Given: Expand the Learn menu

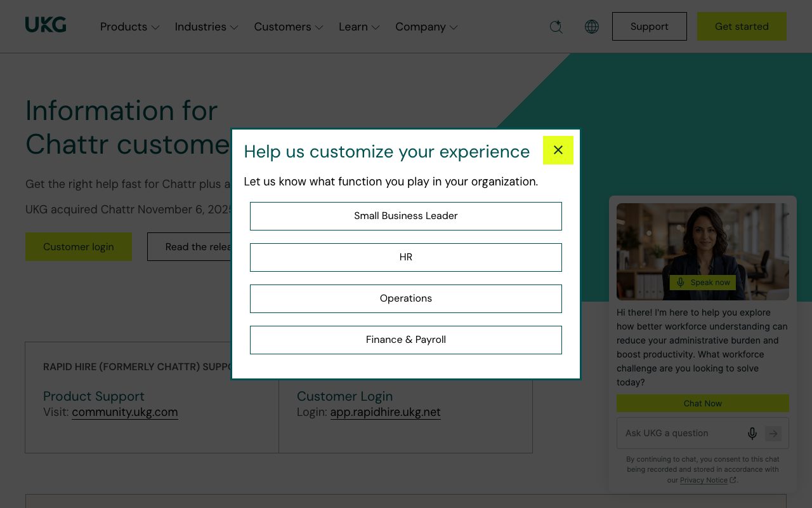Looking at the screenshot, I should click(359, 27).
